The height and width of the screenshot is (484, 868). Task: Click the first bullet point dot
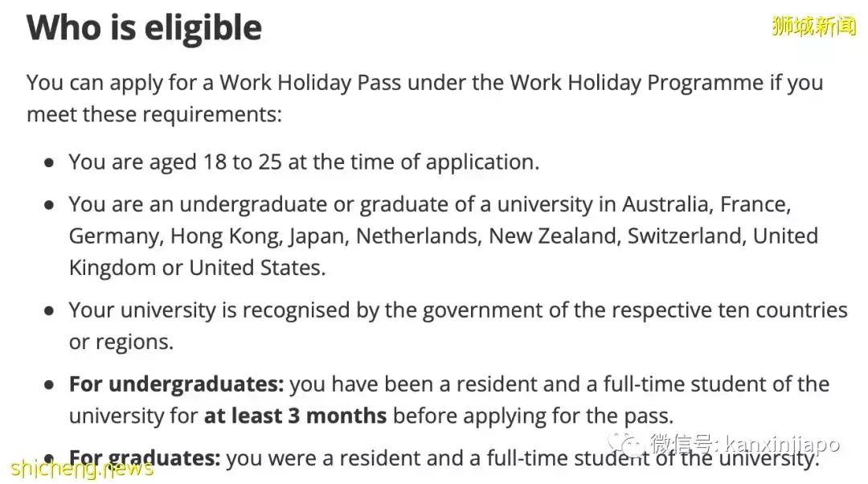click(49, 162)
